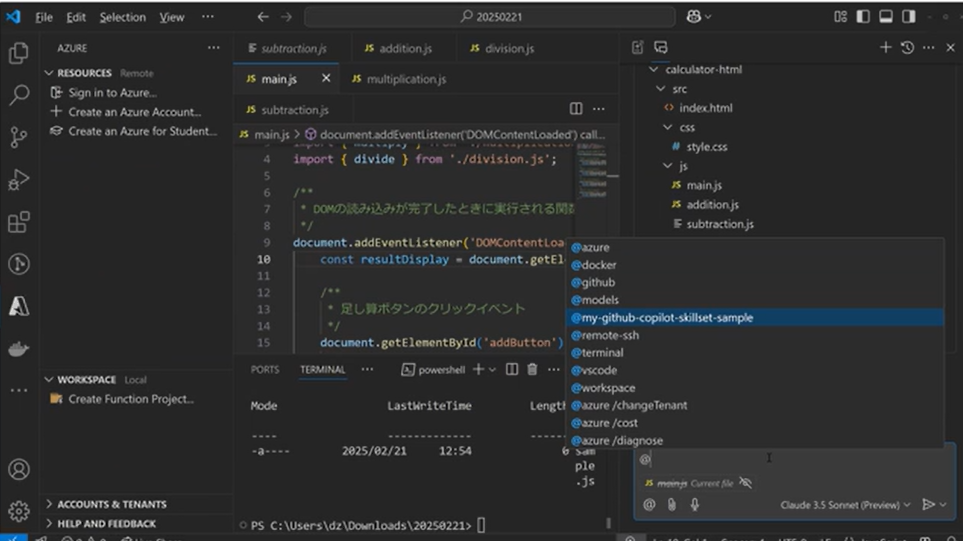This screenshot has width=963, height=541.
Task: Open the Docker view in activity bar
Action: pyautogui.click(x=18, y=348)
